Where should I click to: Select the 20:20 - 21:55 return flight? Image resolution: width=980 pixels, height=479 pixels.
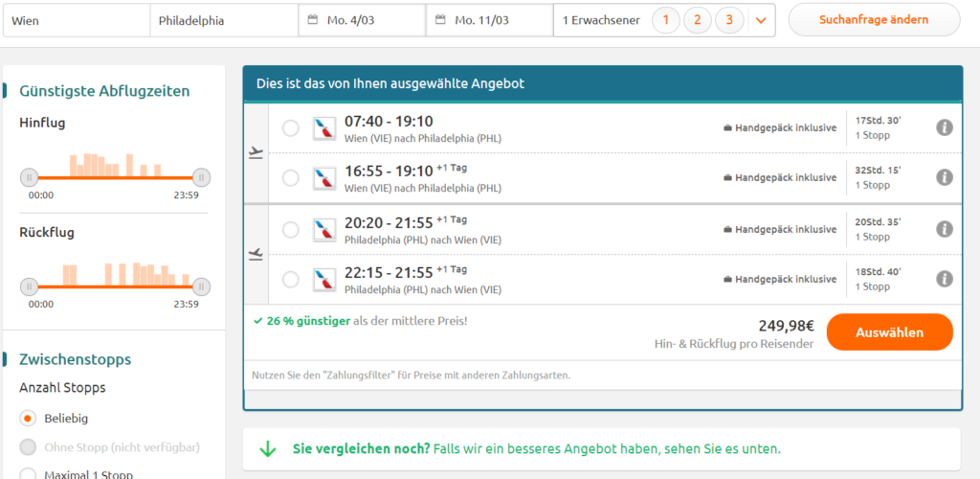(291, 230)
